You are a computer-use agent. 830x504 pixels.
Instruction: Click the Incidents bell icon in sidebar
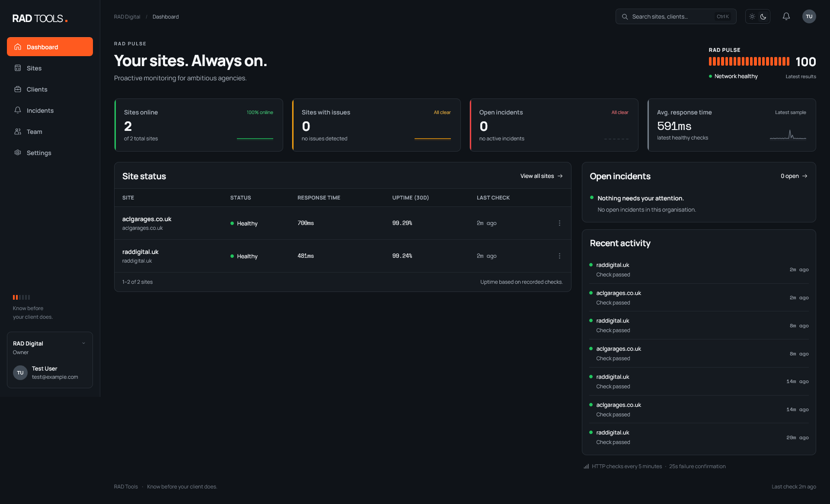click(x=18, y=110)
